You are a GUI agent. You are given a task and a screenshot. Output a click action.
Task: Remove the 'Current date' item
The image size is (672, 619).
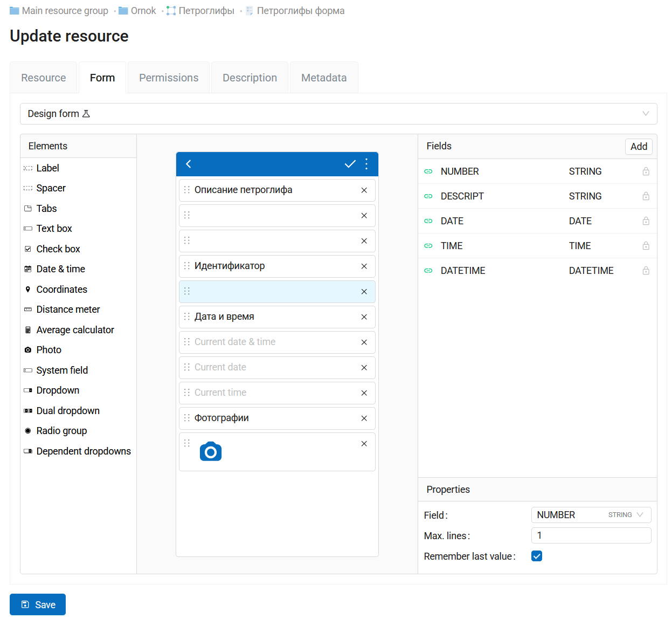(364, 368)
